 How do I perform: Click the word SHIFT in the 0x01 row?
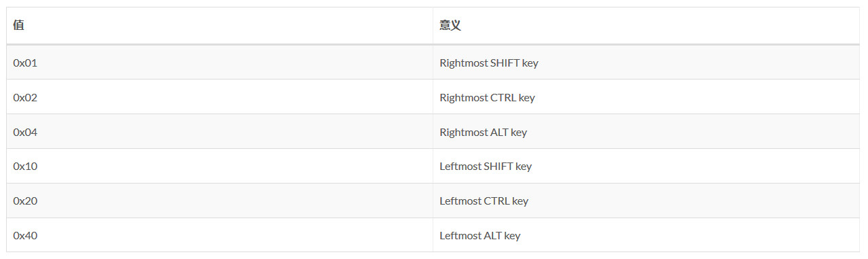coord(505,63)
